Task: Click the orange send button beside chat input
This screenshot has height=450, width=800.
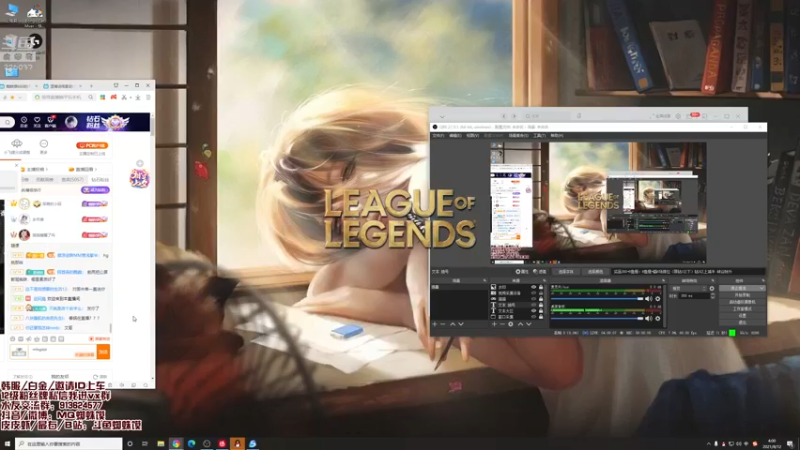Action: [103, 352]
